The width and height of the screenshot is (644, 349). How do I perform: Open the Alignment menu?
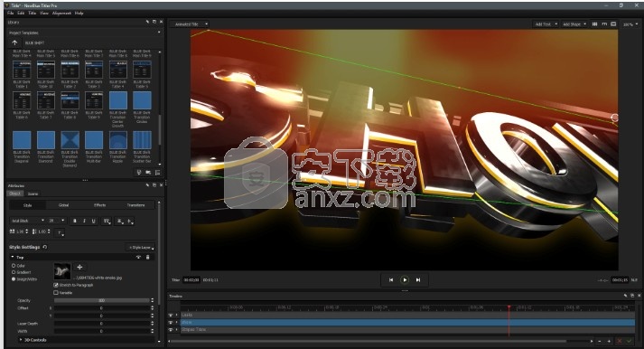tap(61, 14)
